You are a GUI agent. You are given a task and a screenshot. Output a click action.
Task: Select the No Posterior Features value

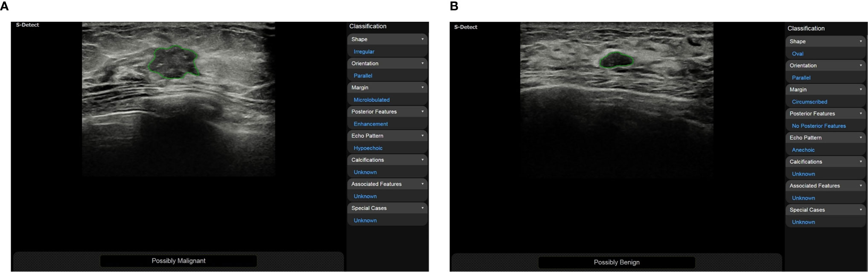point(819,126)
